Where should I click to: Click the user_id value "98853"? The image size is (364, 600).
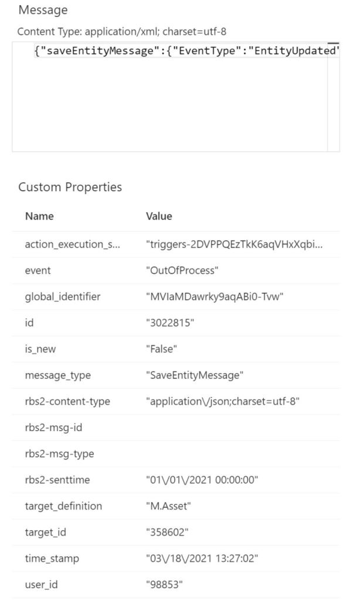[164, 584]
